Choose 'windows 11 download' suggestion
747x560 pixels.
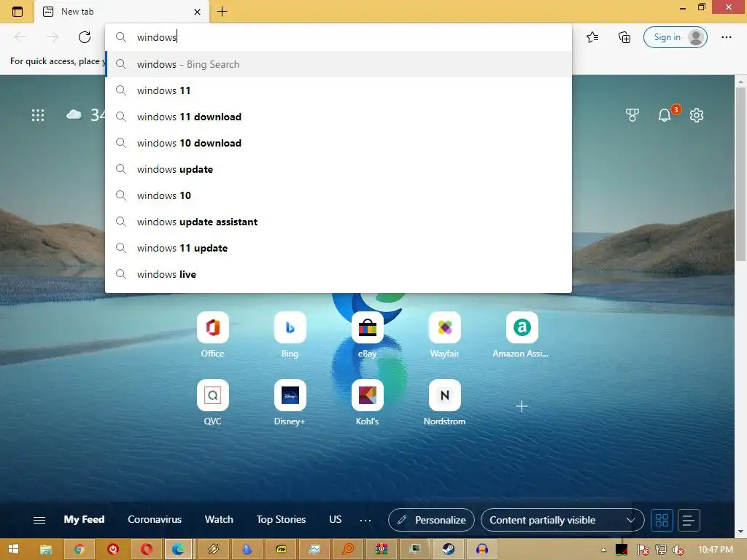(x=338, y=117)
